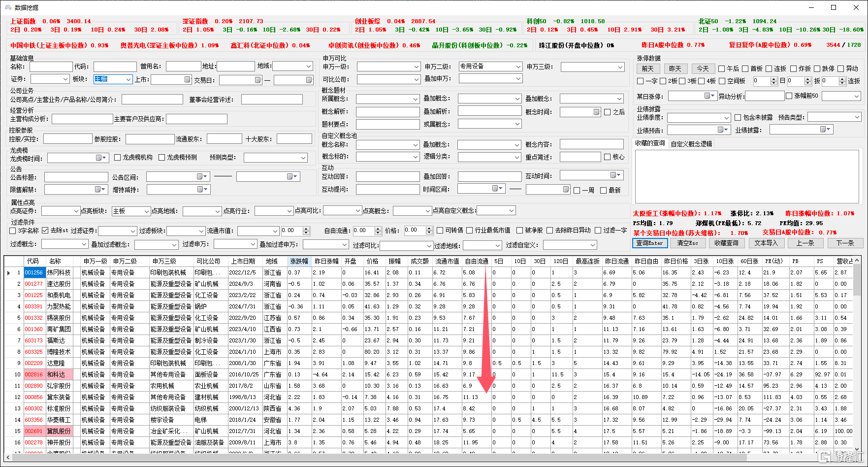Click the 最高连板 column header
The width and height of the screenshot is (868, 467).
tap(587, 261)
